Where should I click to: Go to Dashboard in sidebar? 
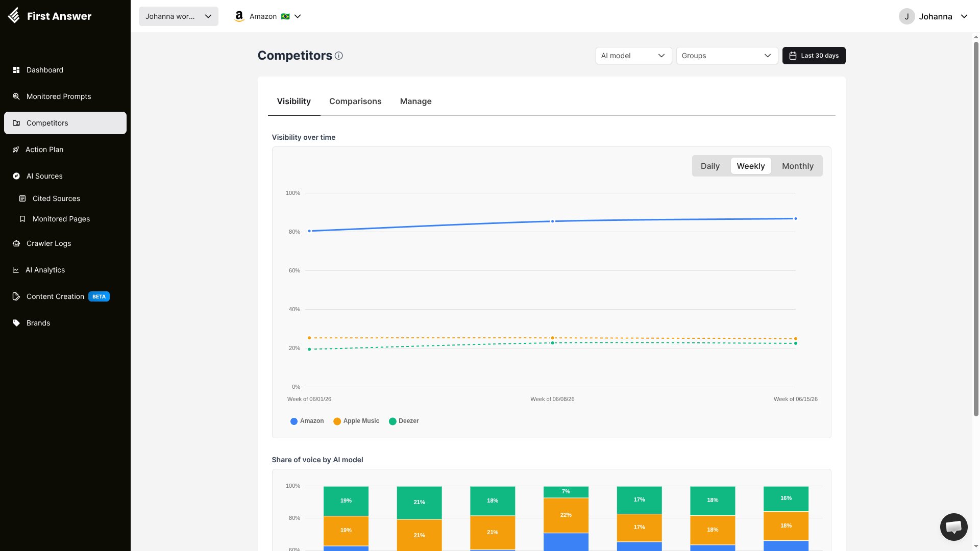coord(65,70)
